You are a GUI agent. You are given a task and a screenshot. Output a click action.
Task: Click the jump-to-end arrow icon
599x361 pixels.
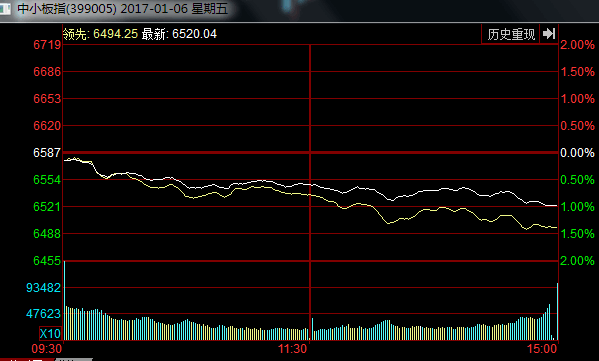pos(549,34)
